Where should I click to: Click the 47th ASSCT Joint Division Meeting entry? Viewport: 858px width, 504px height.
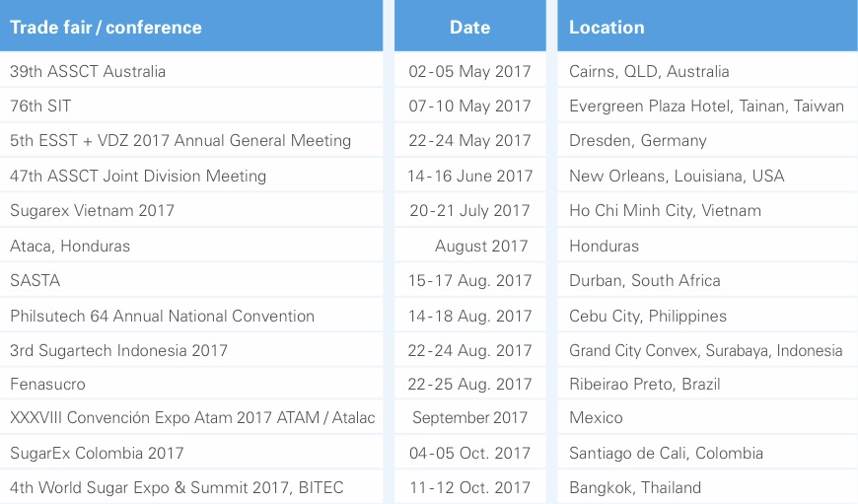click(138, 176)
